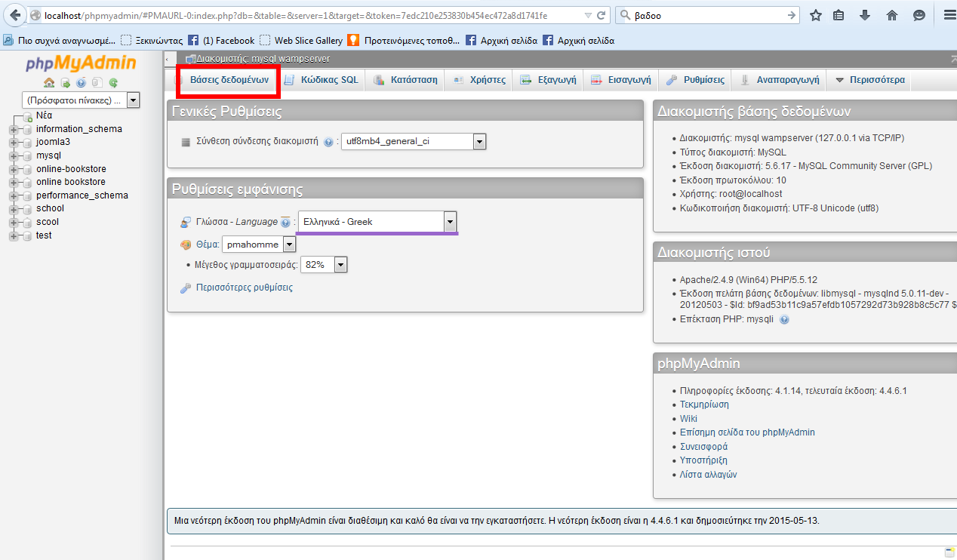Open the pmahomme theme dropdown

coord(259,245)
